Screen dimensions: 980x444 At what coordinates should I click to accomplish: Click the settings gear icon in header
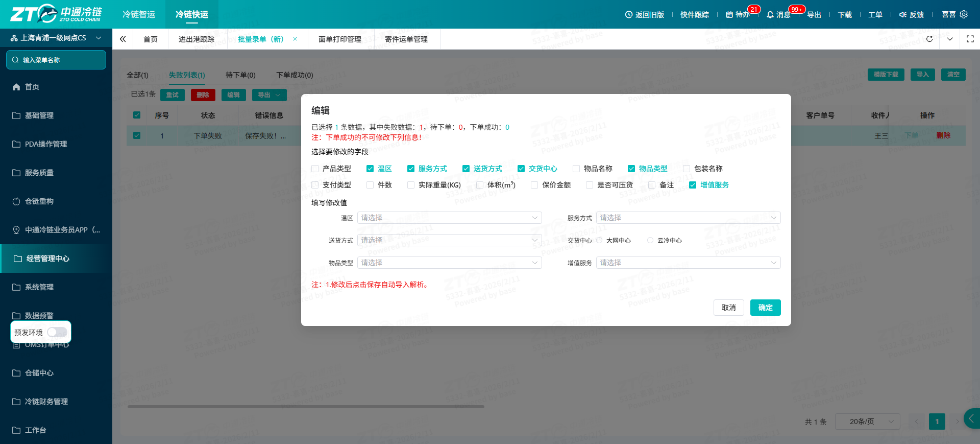(964, 14)
